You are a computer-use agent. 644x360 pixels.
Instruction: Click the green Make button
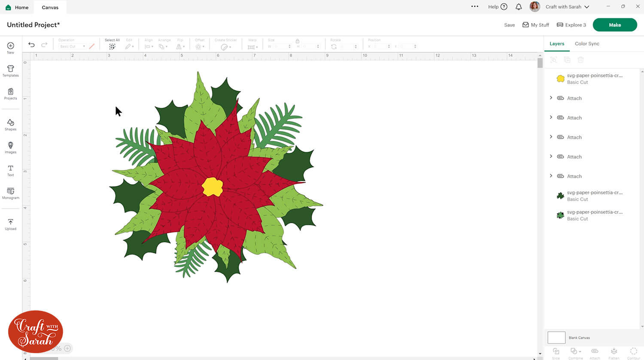(x=614, y=25)
